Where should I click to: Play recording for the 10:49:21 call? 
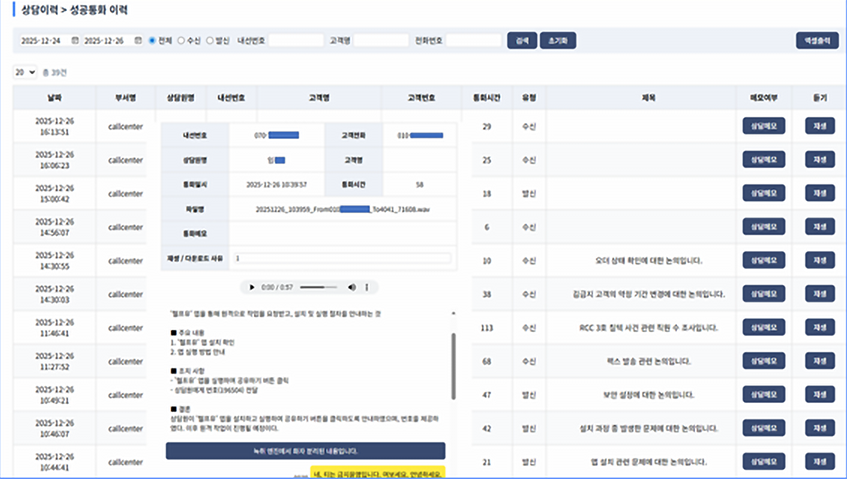[820, 395]
